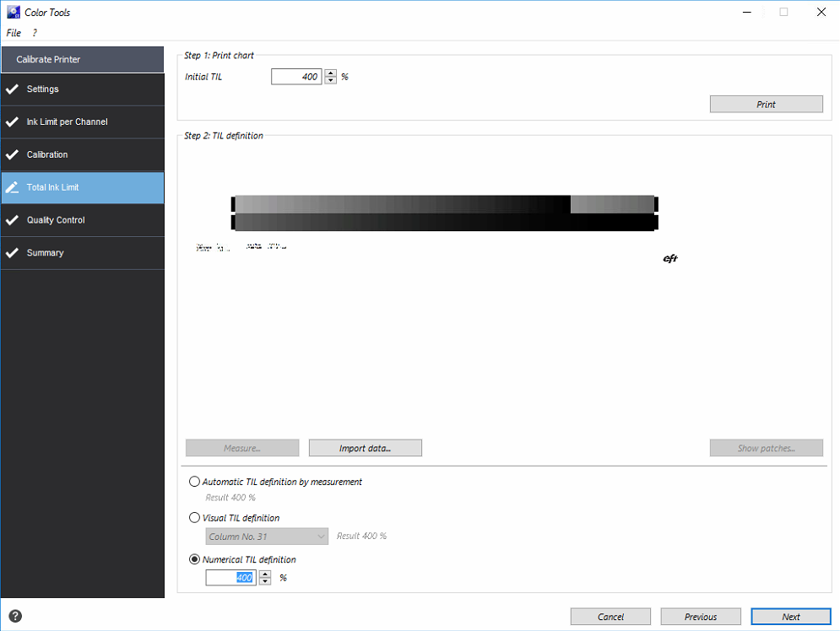This screenshot has height=631, width=840.
Task: Click the Show patches... button
Action: [766, 448]
